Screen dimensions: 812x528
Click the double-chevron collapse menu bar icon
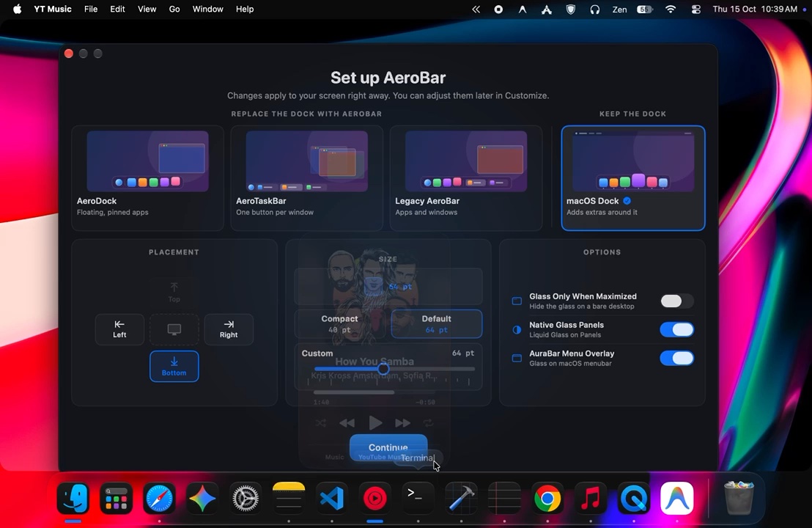(x=476, y=9)
